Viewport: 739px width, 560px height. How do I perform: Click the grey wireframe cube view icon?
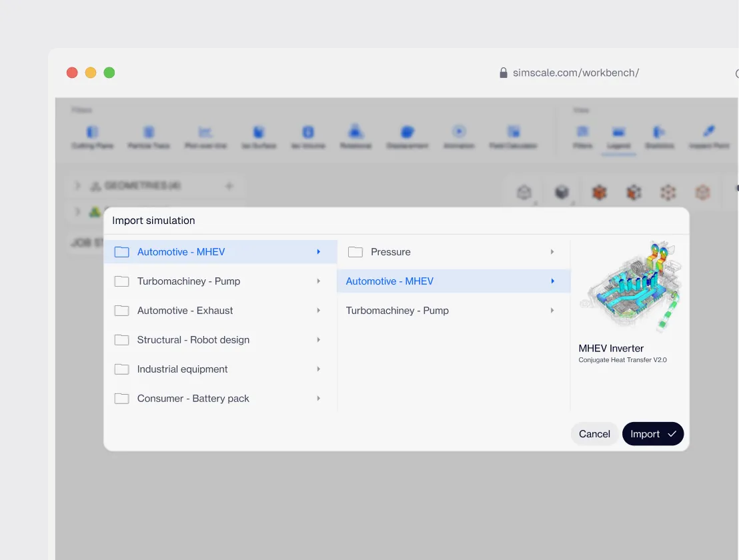coord(524,192)
